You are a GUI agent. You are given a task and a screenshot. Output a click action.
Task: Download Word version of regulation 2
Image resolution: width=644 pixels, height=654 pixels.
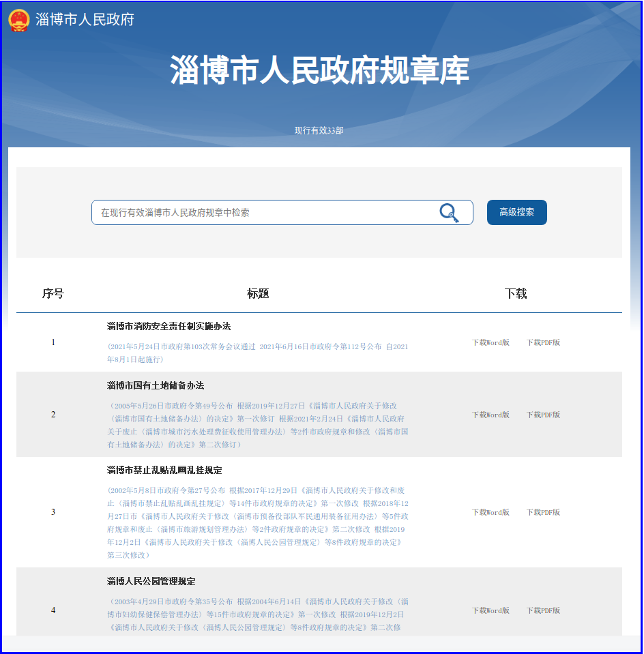tap(491, 415)
